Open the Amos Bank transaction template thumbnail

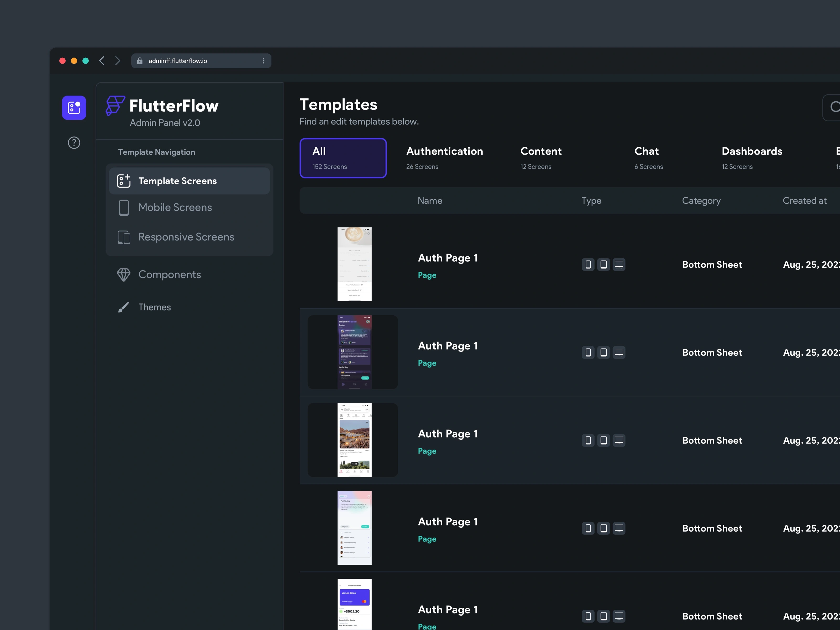[354, 605]
